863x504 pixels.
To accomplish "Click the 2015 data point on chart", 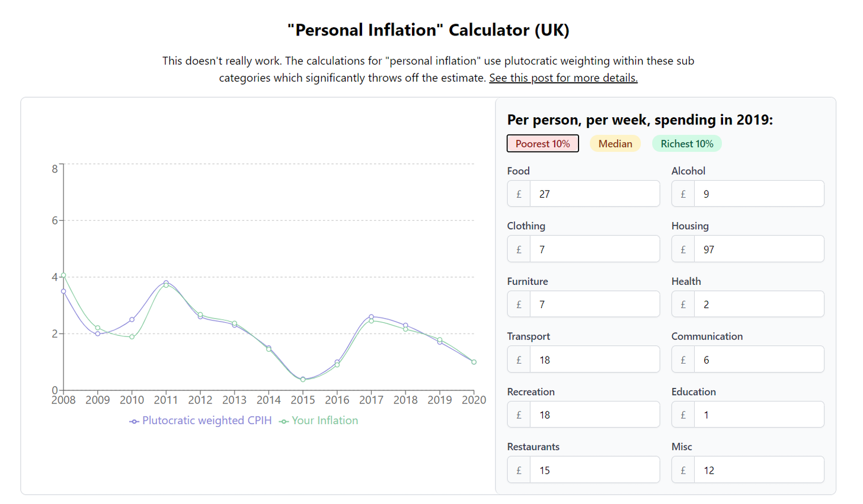I will pos(303,379).
